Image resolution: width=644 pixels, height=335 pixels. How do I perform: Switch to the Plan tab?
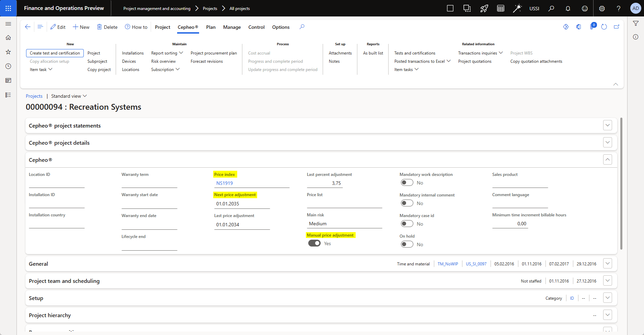(x=211, y=27)
